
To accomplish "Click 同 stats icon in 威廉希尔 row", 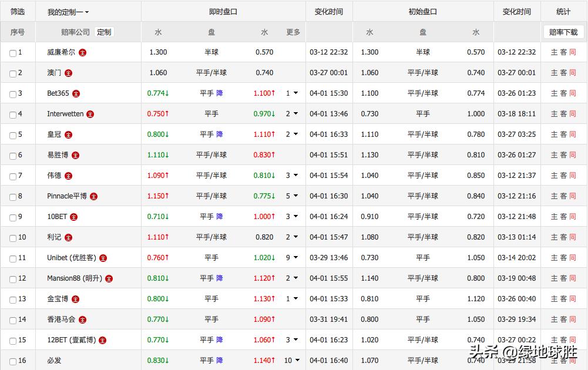I will pos(573,52).
